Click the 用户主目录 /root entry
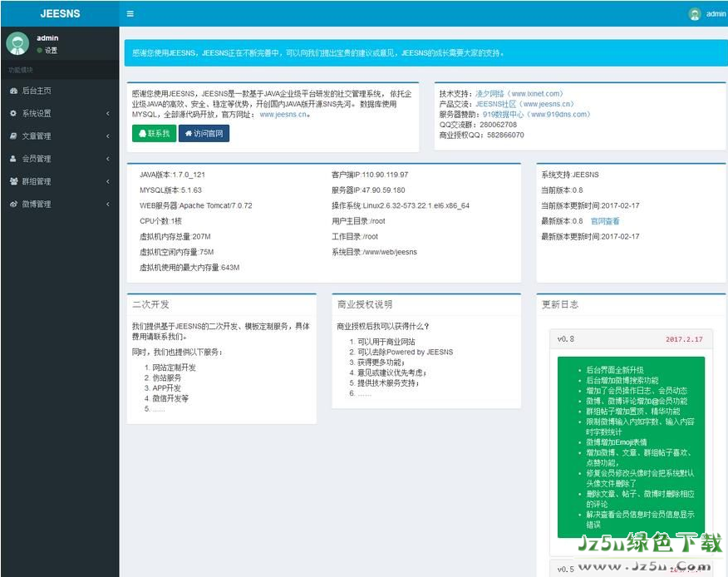The height and width of the screenshot is (577, 728). tap(358, 221)
